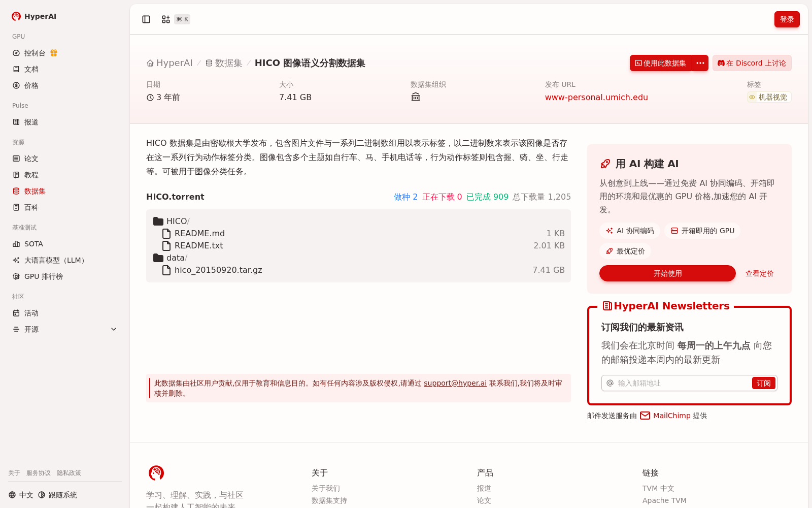Image resolution: width=812 pixels, height=508 pixels.
Task: Focus the 输入邮箱地址 email field
Action: pyautogui.click(x=683, y=383)
